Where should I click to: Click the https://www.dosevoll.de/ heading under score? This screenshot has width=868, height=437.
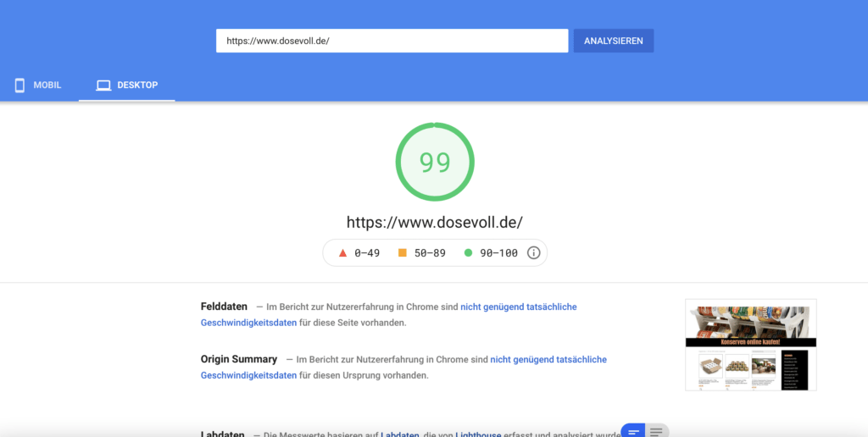point(435,223)
